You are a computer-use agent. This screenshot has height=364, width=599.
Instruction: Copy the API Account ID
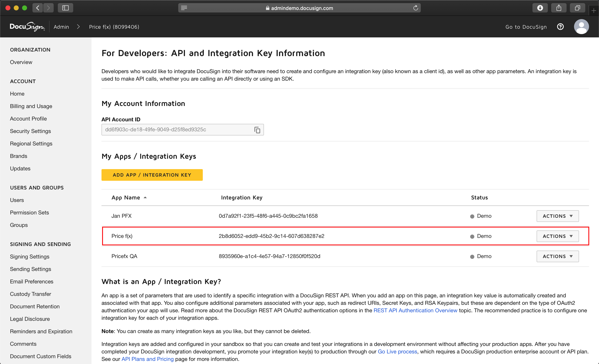[x=257, y=130]
